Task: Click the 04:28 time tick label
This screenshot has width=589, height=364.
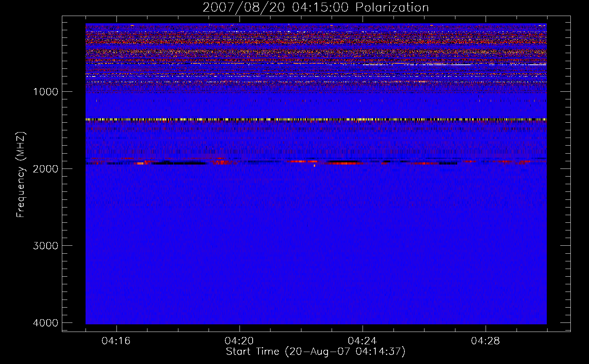Action: point(486,341)
